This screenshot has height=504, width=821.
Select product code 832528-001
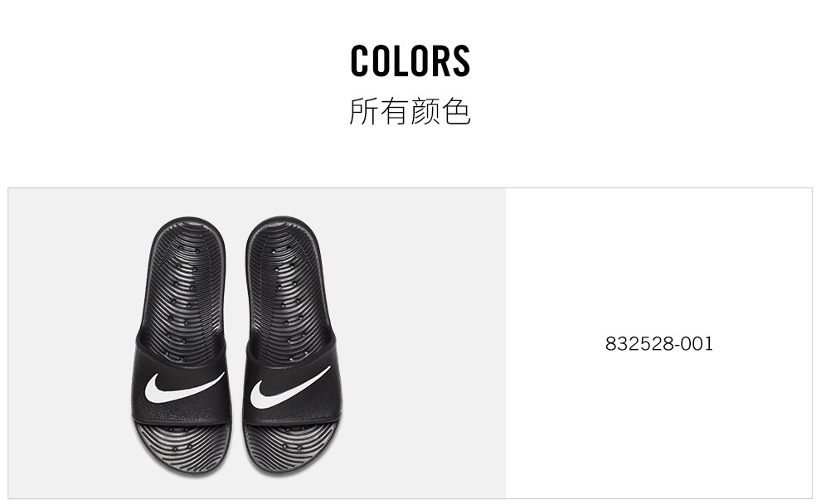tap(658, 344)
